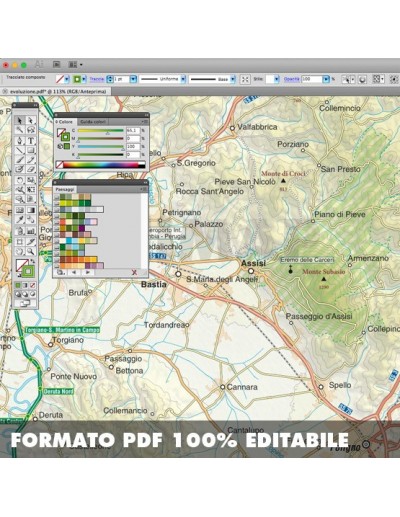The image size is (400, 517).
Task: Click the red X delete button in Passaggi
Action: tap(134, 272)
